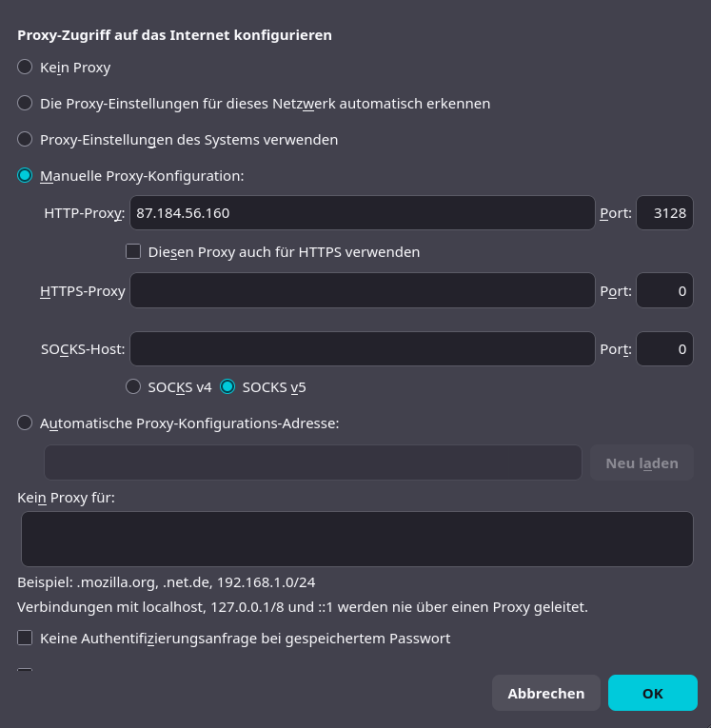Click the Abbrechen button
This screenshot has height=728, width=711.
pos(546,693)
